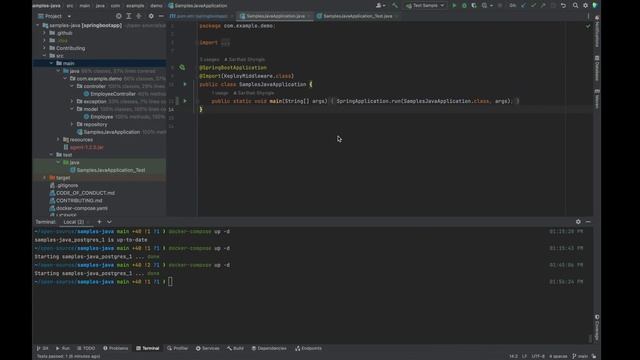Click run gutter arrow beside main method
Viewport: 640px width, 360px height.
click(x=185, y=101)
